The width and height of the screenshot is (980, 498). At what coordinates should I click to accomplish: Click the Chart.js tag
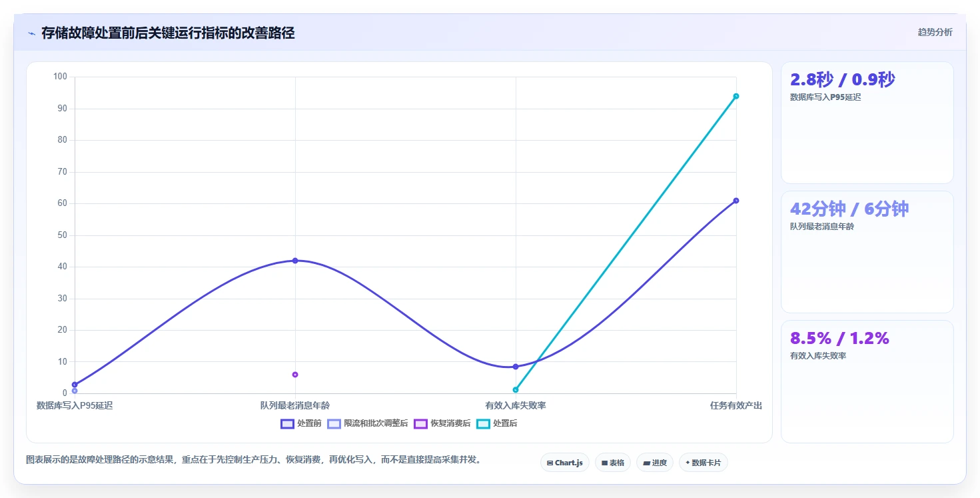click(x=565, y=463)
